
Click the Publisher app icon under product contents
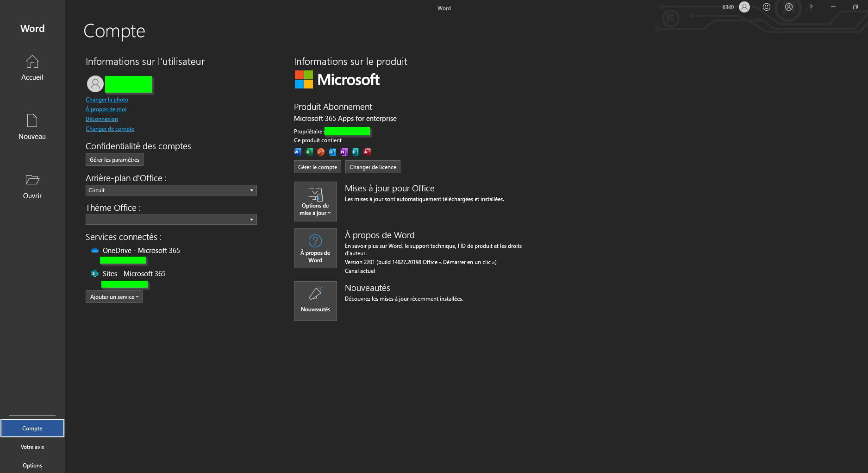356,151
